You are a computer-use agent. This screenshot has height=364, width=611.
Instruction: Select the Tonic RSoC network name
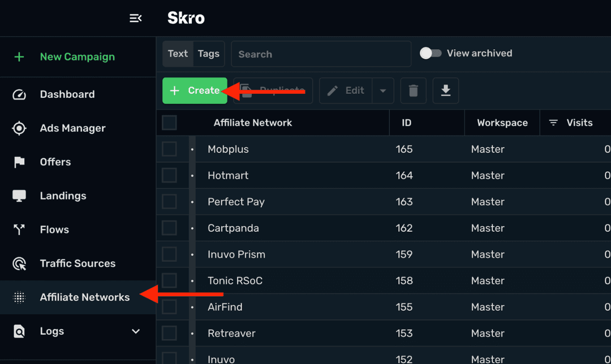tap(235, 281)
